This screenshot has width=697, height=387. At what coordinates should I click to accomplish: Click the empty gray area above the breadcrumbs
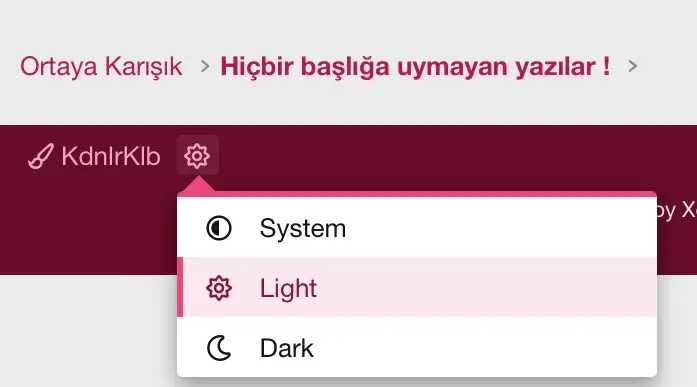(348, 22)
